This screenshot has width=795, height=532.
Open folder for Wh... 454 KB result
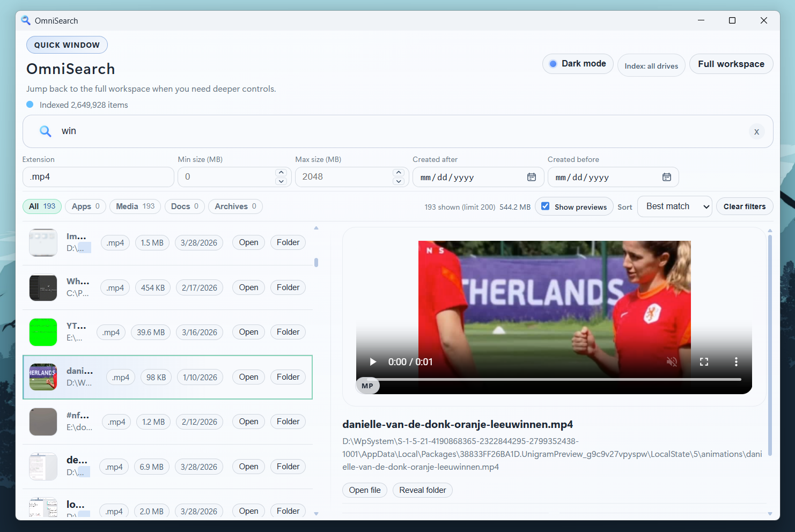tap(288, 287)
